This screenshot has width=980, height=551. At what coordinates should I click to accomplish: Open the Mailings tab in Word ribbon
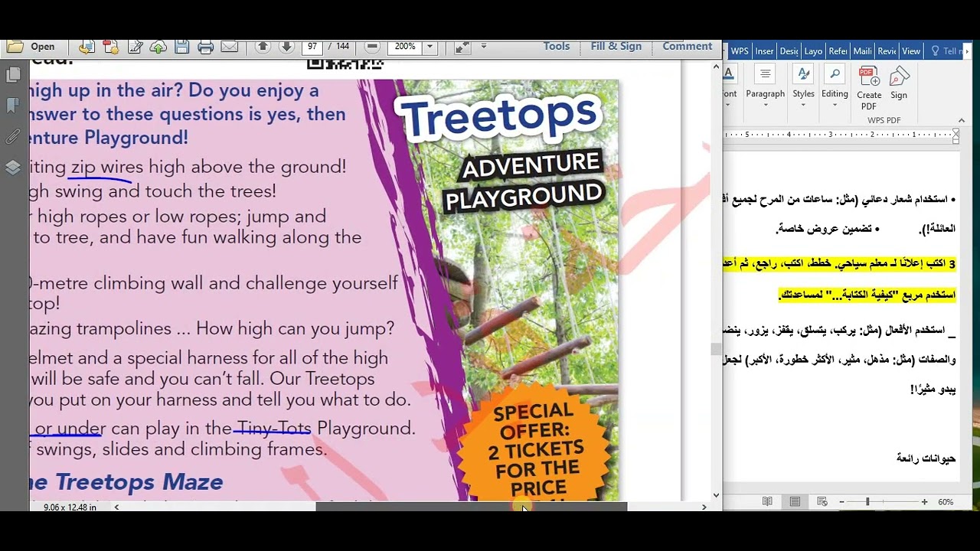[862, 51]
